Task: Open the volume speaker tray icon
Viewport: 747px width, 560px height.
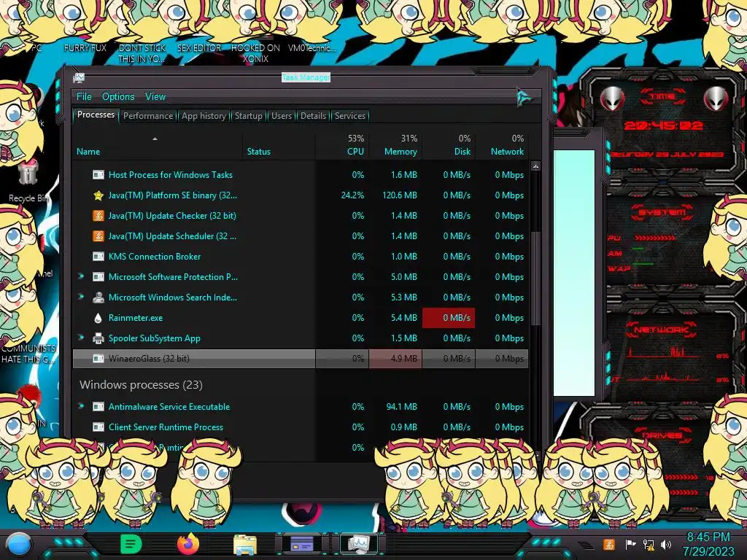Action: pos(665,544)
